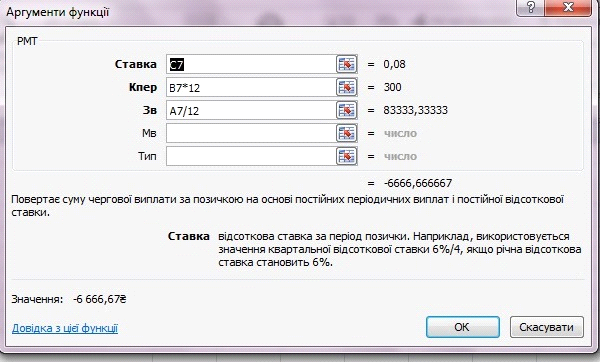Image resolution: width=600 pixels, height=362 pixels.
Task: Click the Мв argument label
Action: coord(149,133)
